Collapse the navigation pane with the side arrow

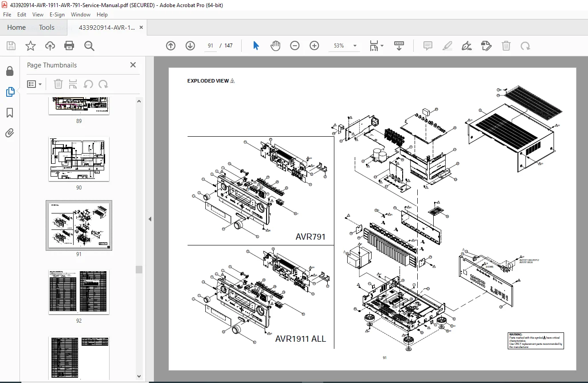coord(150,219)
